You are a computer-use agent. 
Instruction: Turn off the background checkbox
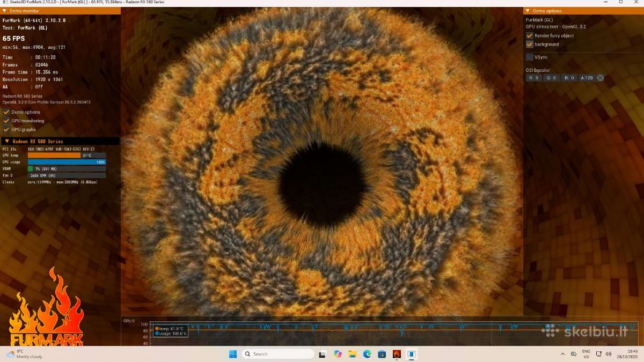click(530, 44)
